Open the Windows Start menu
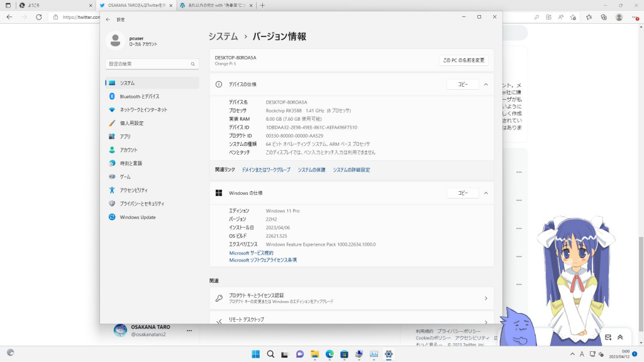Image resolution: width=644 pixels, height=362 pixels. (255, 354)
